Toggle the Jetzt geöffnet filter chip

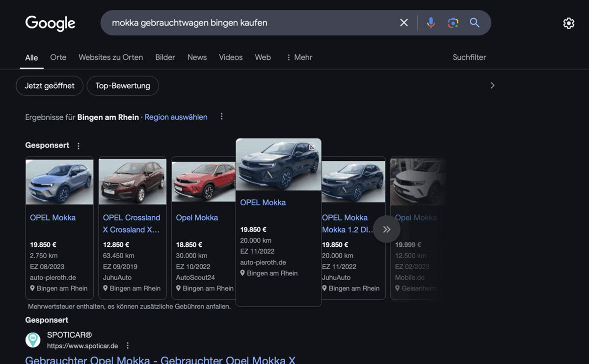tap(50, 86)
